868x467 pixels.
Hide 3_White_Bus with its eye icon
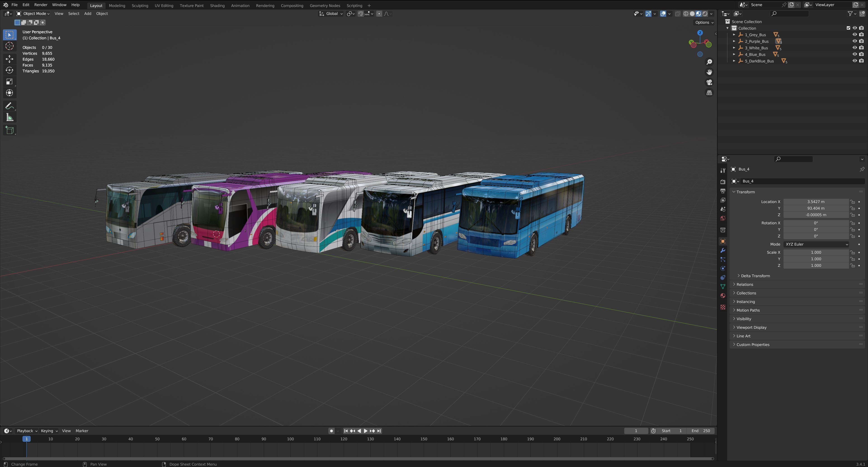click(854, 48)
